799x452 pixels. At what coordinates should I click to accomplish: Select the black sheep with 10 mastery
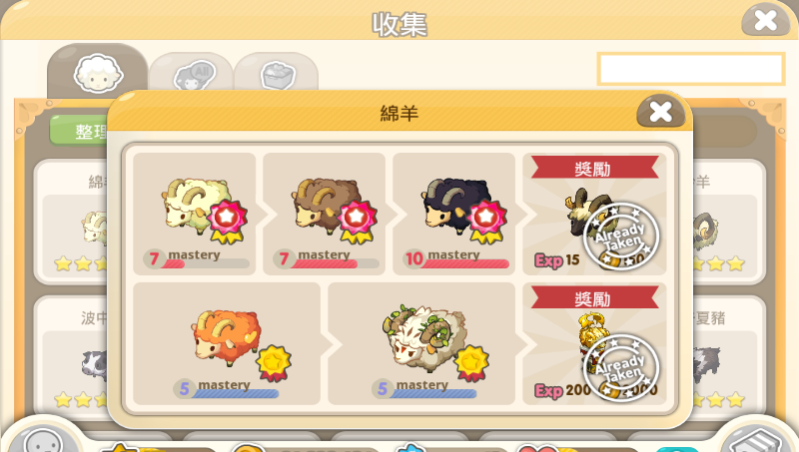454,214
